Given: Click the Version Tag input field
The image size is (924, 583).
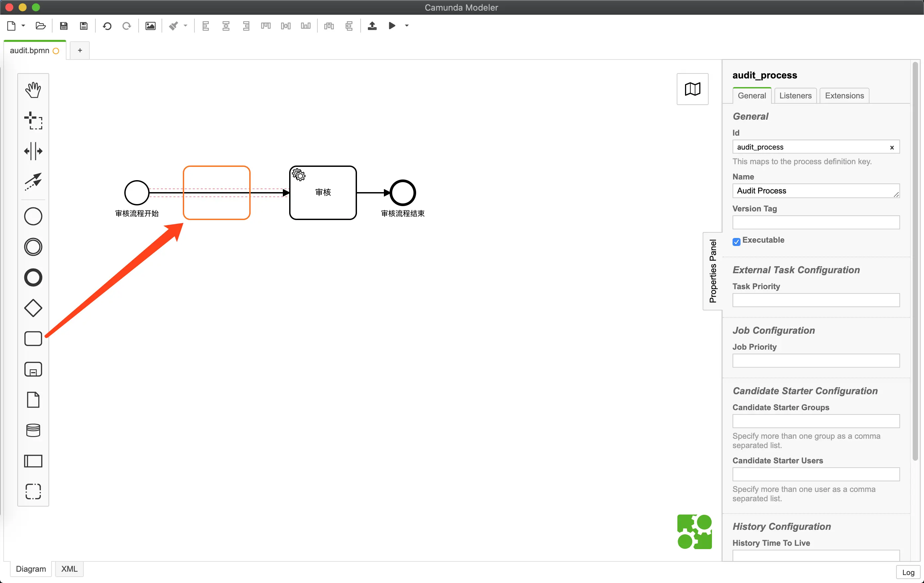Looking at the screenshot, I should click(x=816, y=223).
